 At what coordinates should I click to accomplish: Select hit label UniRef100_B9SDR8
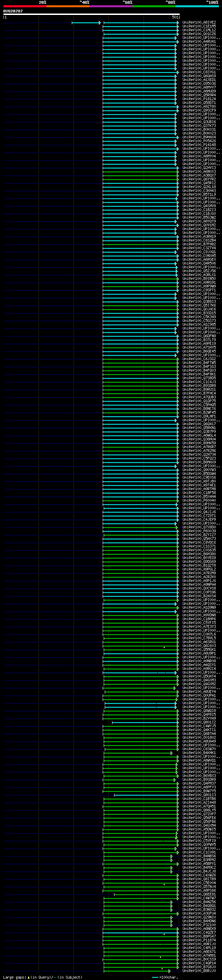(x=199, y=386)
